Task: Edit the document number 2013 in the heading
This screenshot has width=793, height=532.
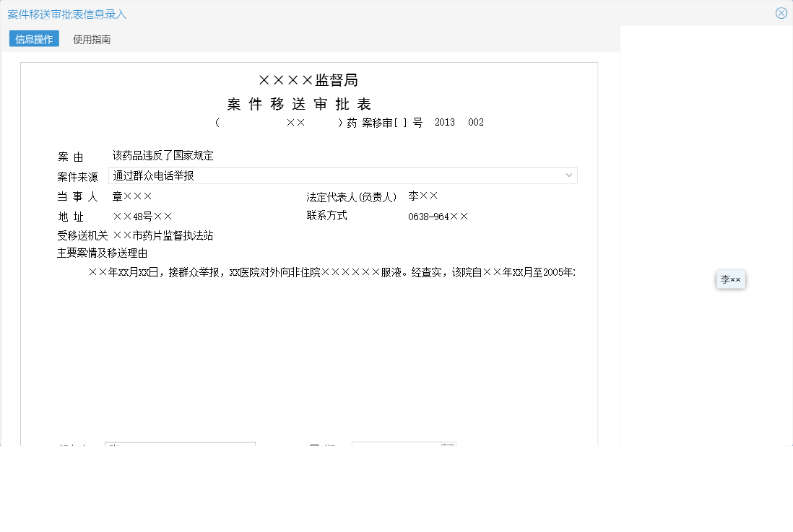Action: 446,122
